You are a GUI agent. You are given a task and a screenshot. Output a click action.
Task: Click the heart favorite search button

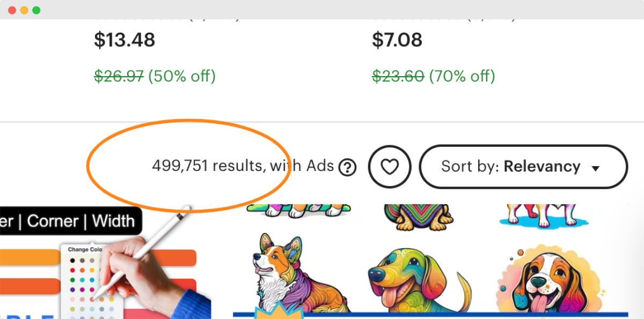pyautogui.click(x=390, y=167)
